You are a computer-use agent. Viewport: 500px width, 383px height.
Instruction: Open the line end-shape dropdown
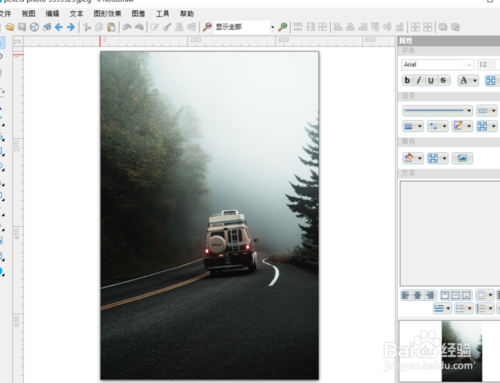tap(486, 111)
